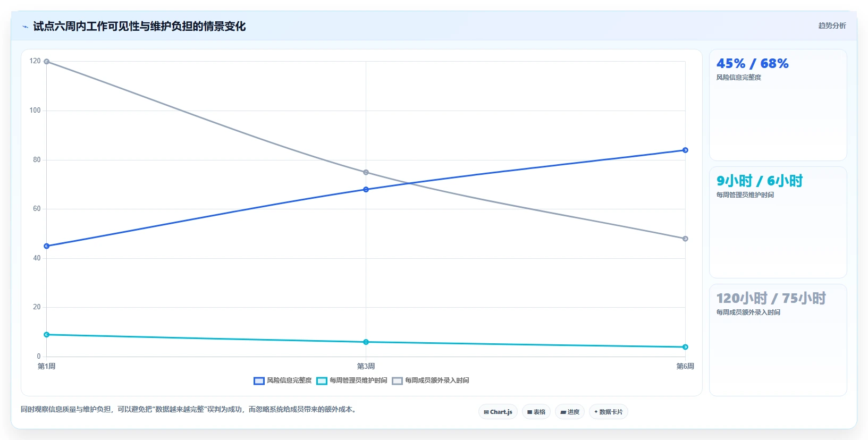The image size is (868, 440).
Task: Click the cyan data point at 6 in 第3周
Action: 366,342
